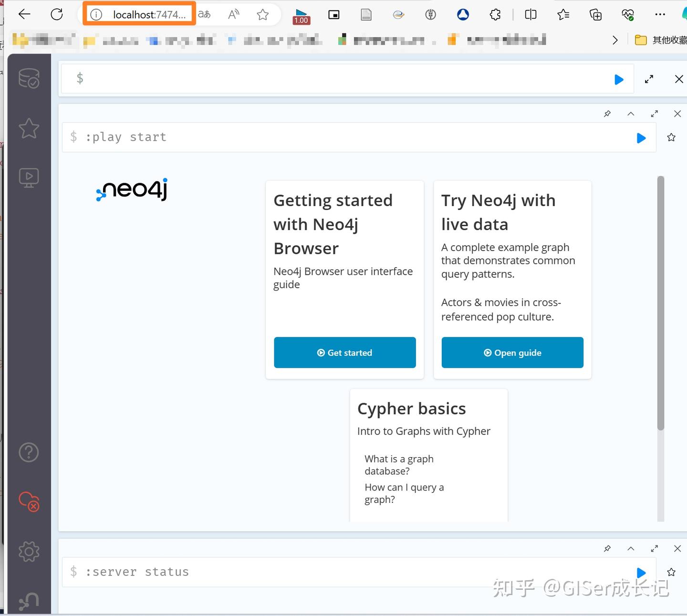Toggle Edge split screen view
Image resolution: width=687 pixels, height=616 pixels.
point(530,14)
